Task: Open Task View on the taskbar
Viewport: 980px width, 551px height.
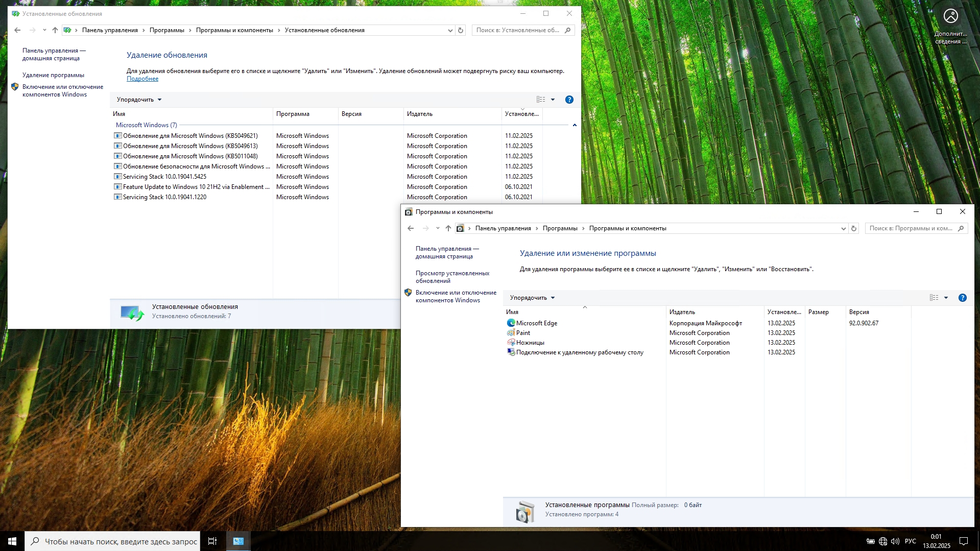Action: pos(212,541)
